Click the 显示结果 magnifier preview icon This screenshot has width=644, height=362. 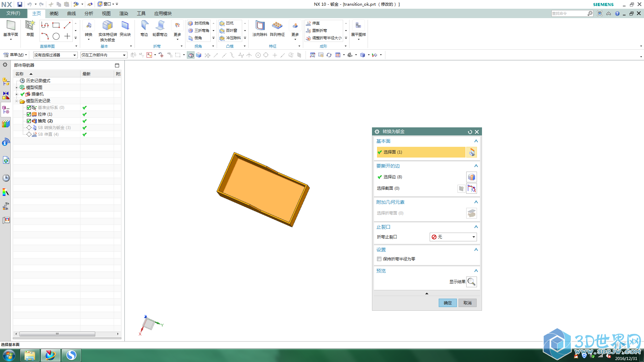[x=472, y=282]
